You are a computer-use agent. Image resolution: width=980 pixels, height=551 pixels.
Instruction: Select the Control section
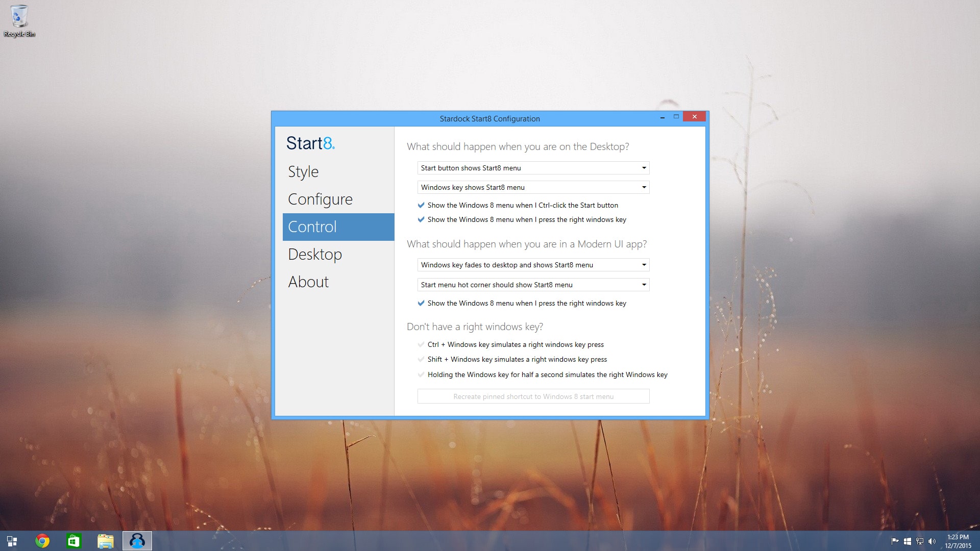click(x=338, y=227)
